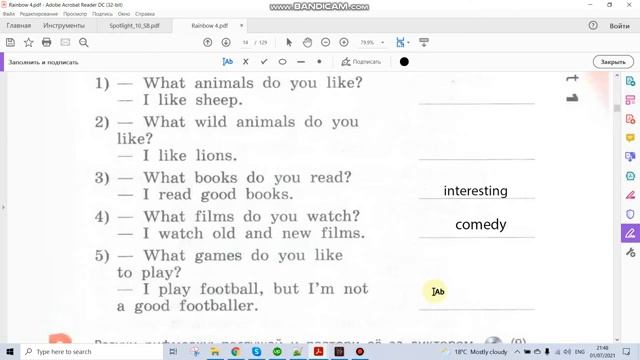
Task: Go to the previous page with the up arrow
Action: point(207,42)
